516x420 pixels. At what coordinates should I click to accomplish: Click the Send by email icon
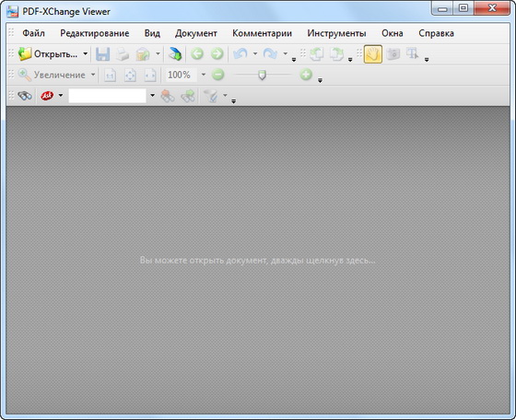click(x=143, y=54)
